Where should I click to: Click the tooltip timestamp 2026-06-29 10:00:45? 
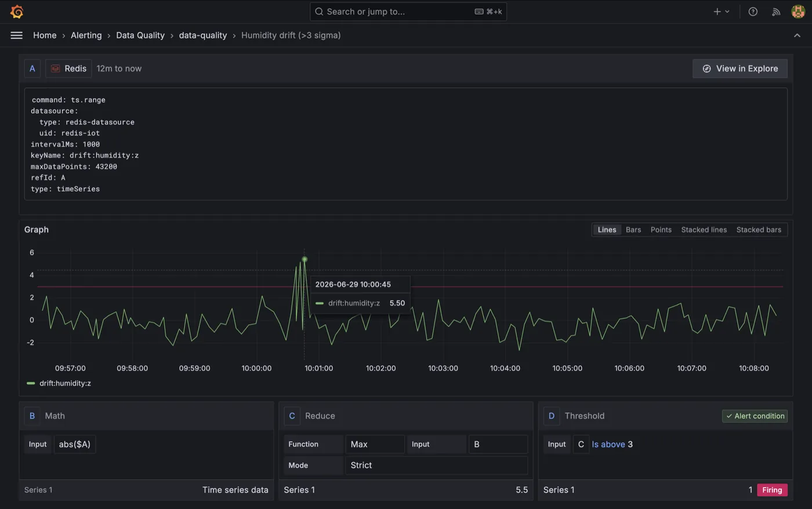(x=353, y=284)
